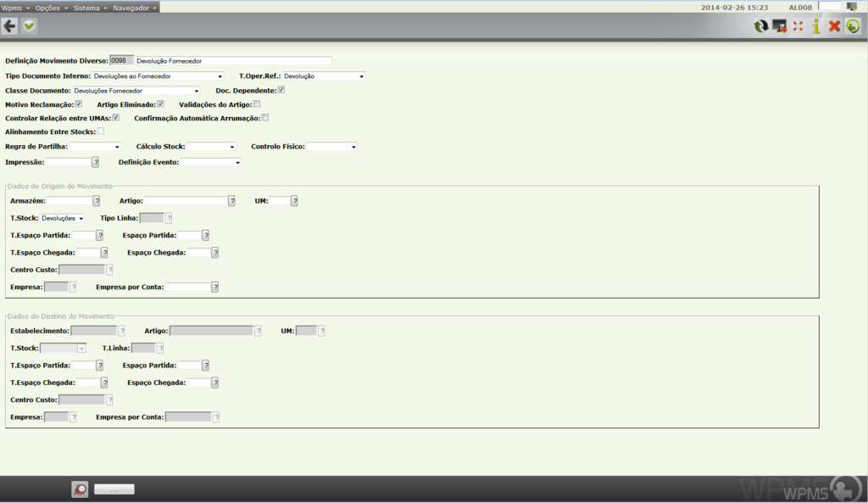Open lookup help for Impressão field

(95, 162)
